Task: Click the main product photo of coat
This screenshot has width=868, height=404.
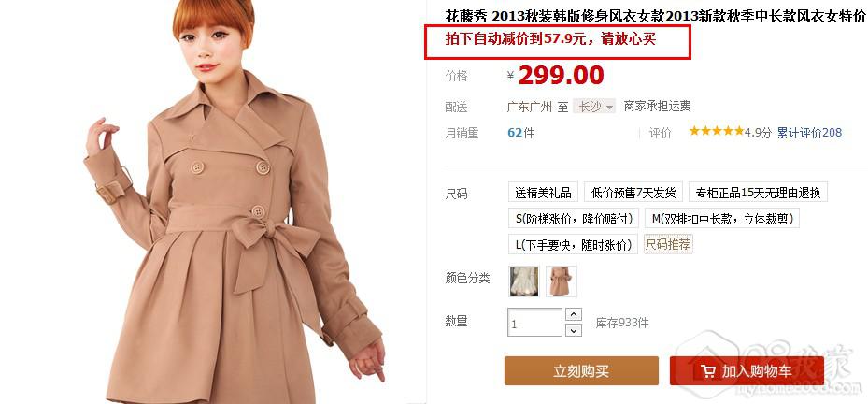Action: 233,202
